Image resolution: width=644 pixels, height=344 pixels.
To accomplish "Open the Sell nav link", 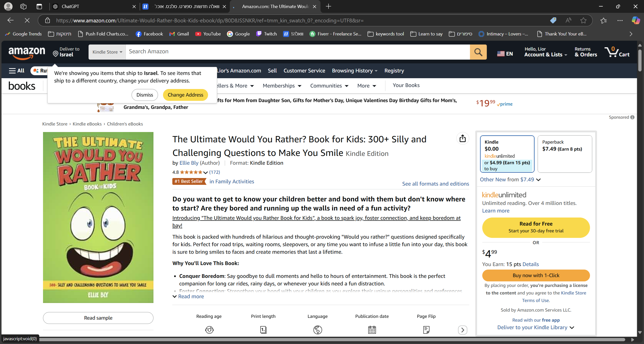I will (272, 71).
